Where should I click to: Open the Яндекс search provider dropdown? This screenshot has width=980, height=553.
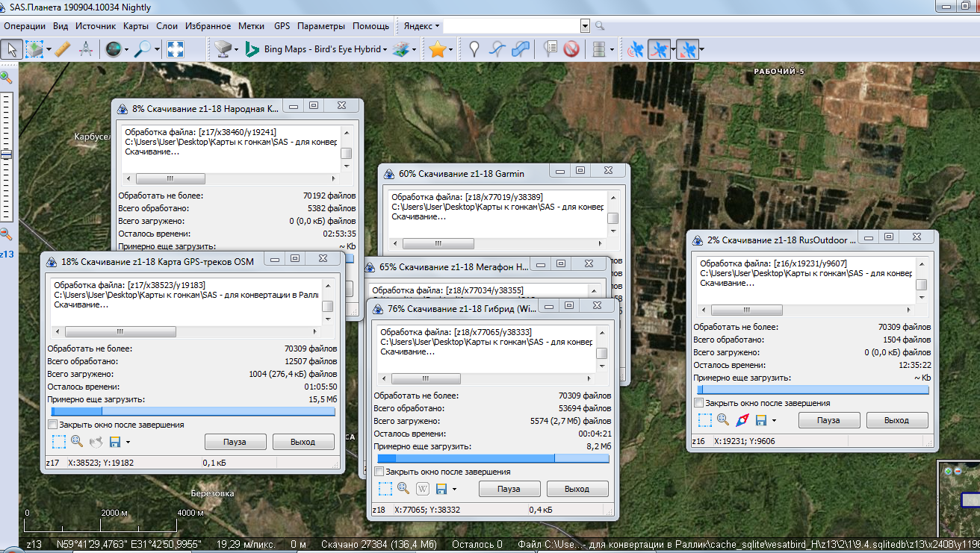click(x=436, y=26)
